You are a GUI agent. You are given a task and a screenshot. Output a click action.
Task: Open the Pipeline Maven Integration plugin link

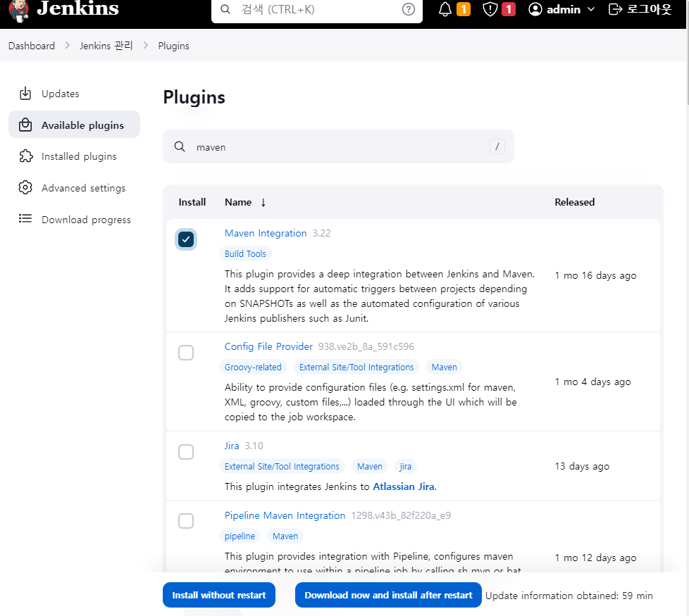285,515
